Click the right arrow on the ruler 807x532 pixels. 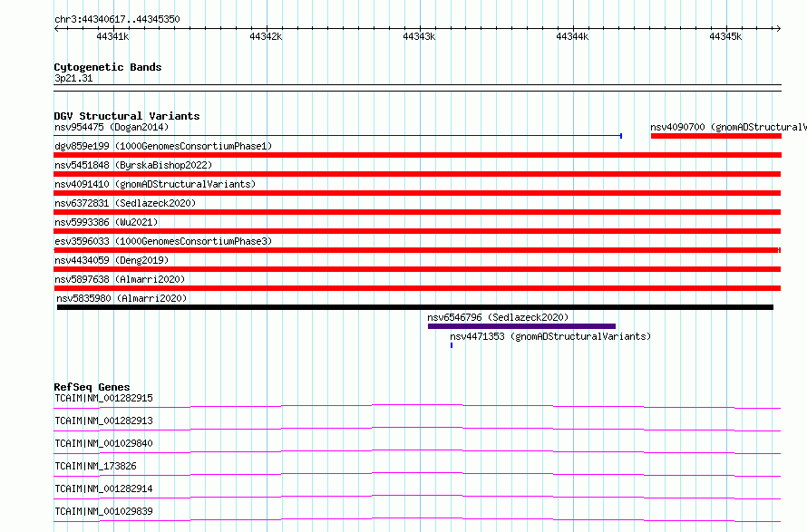point(779,29)
